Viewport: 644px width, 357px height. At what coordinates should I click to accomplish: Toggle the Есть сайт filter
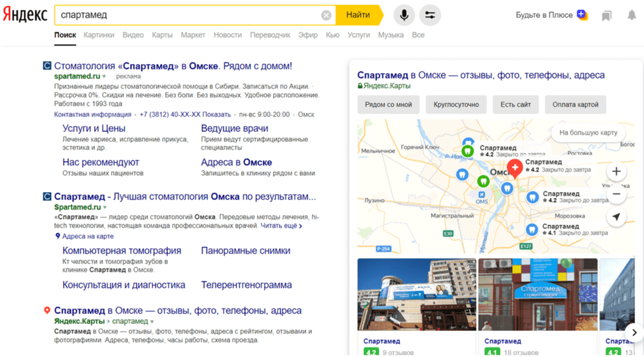pyautogui.click(x=515, y=105)
